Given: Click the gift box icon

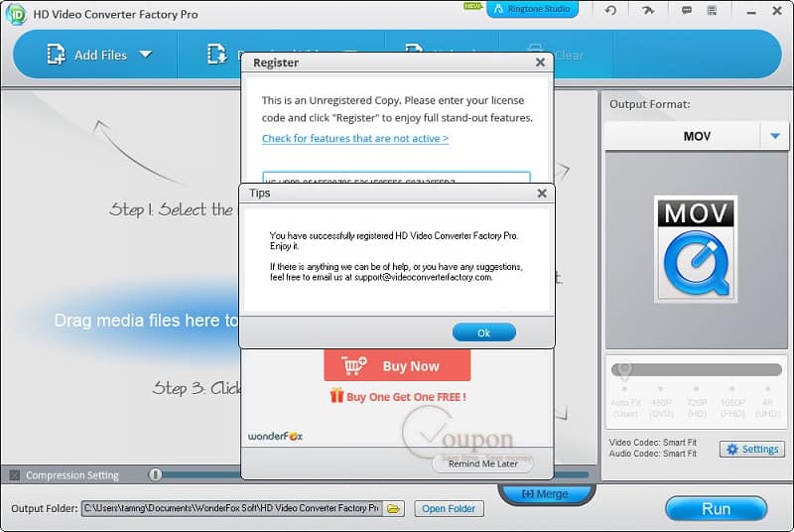Looking at the screenshot, I should pyautogui.click(x=336, y=395).
